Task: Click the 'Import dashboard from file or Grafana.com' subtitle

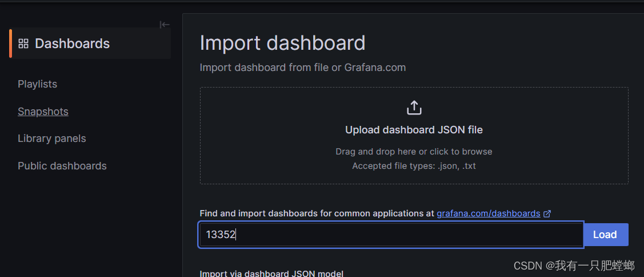Action: (303, 68)
